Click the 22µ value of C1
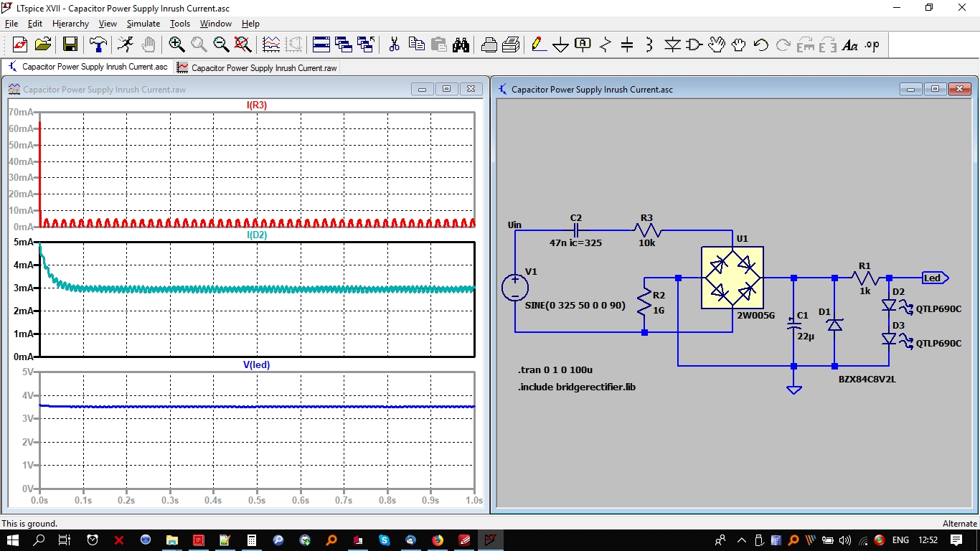980x551 pixels. point(806,336)
